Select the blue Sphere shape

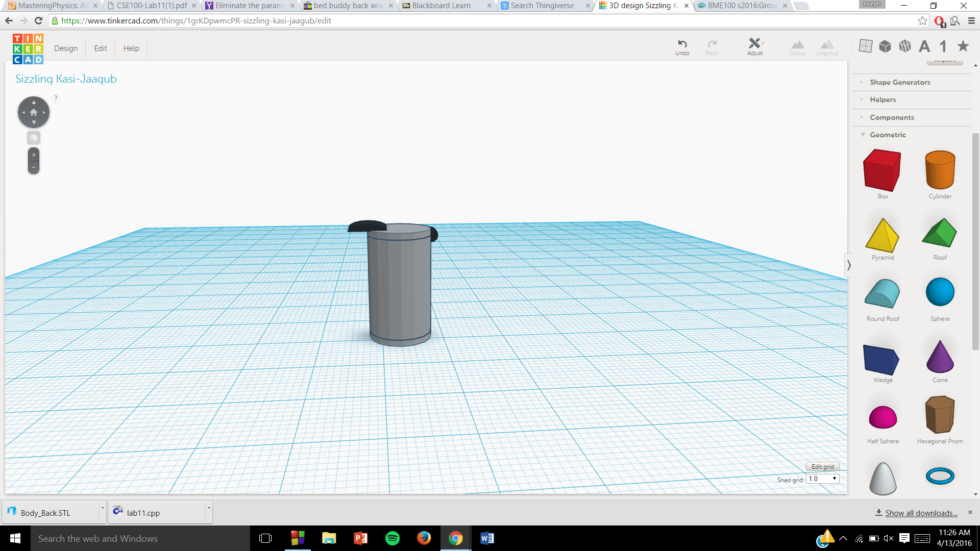[x=940, y=292]
